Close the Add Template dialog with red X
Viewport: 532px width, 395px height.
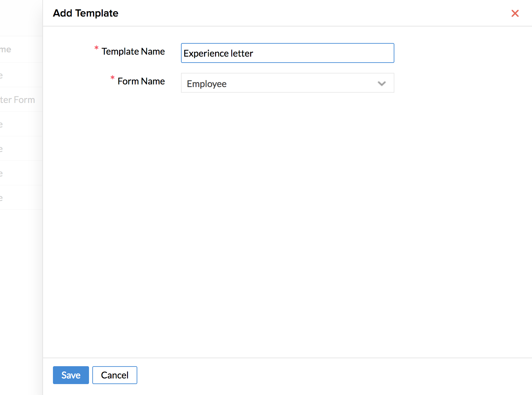click(x=515, y=13)
